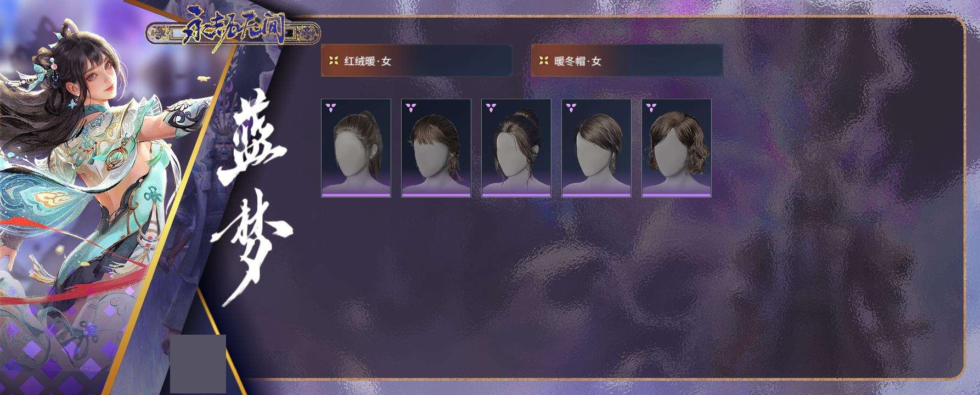This screenshot has width=980, height=395.
Task: Click purple rarity icon on the ponytail hairstyle card
Action: click(x=330, y=107)
